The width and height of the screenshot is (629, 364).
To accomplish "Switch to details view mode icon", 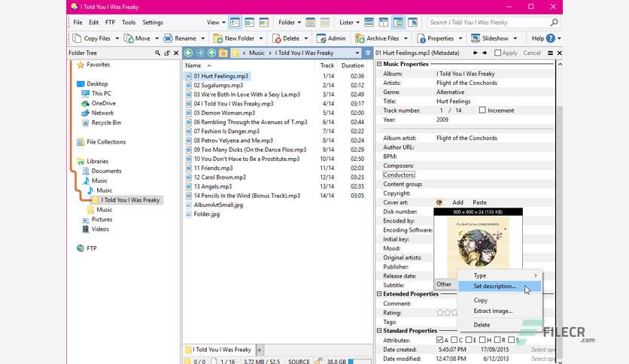I will pyautogui.click(x=235, y=23).
